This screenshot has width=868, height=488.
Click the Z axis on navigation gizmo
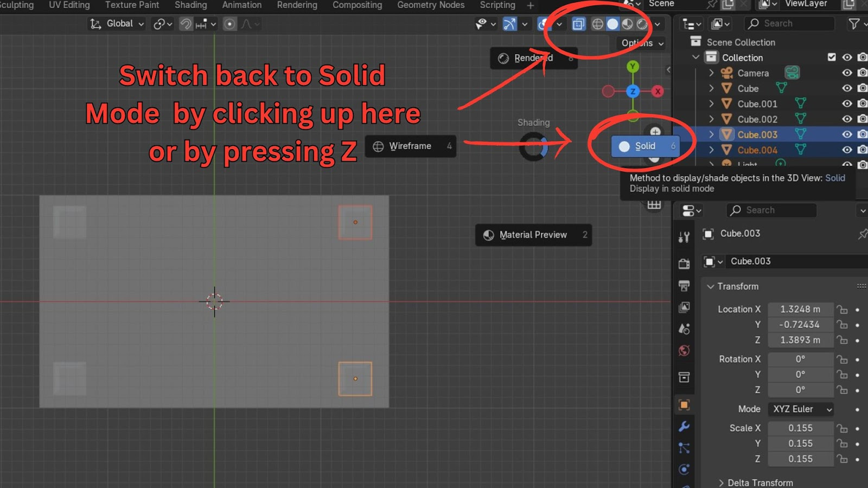pyautogui.click(x=633, y=91)
